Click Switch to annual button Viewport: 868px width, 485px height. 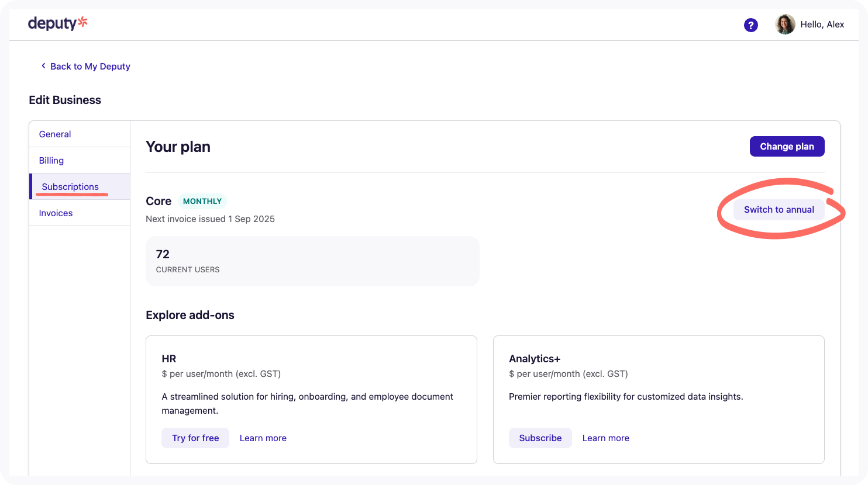[x=779, y=210]
